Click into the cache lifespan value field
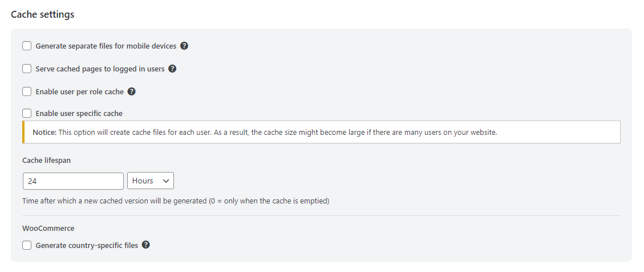This screenshot has height=272, width=644. (x=73, y=181)
